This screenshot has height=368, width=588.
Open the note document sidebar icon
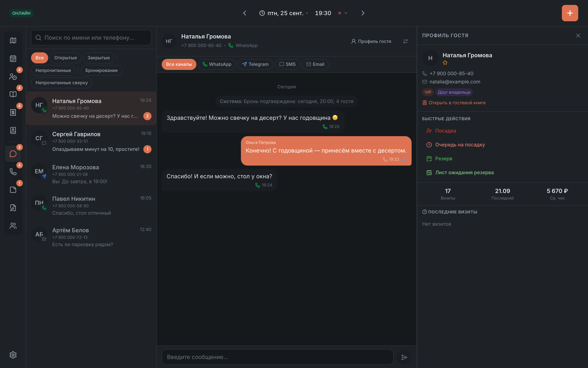[13, 190]
